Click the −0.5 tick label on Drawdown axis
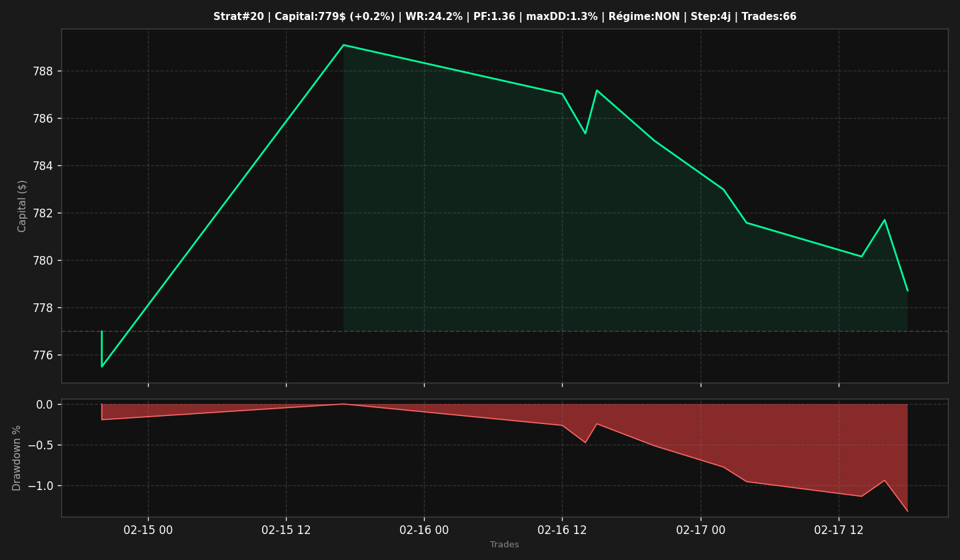This screenshot has height=560, width=960. pyautogui.click(x=41, y=445)
